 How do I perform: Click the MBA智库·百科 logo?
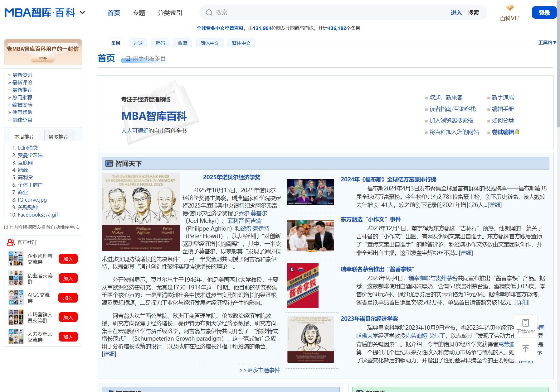point(40,12)
